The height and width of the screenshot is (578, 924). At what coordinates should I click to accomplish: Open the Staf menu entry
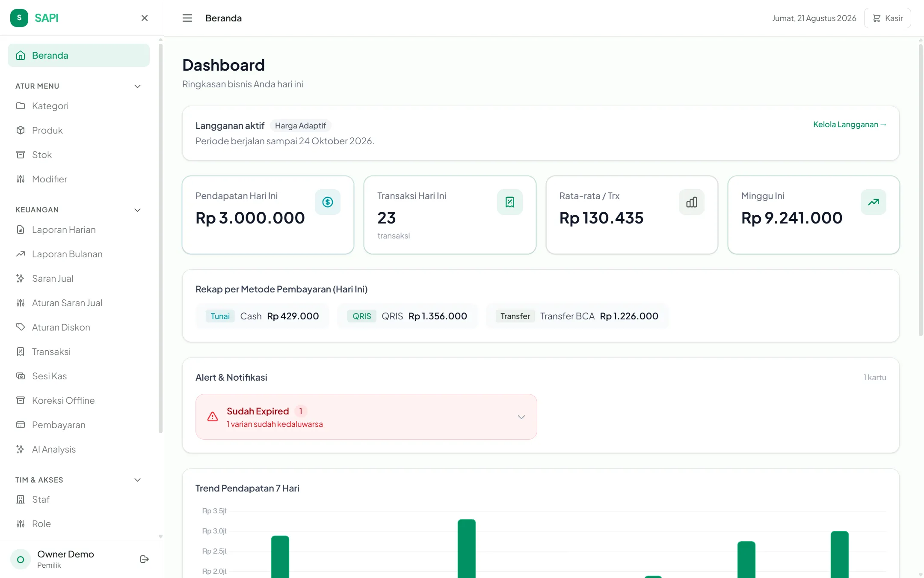(41, 499)
